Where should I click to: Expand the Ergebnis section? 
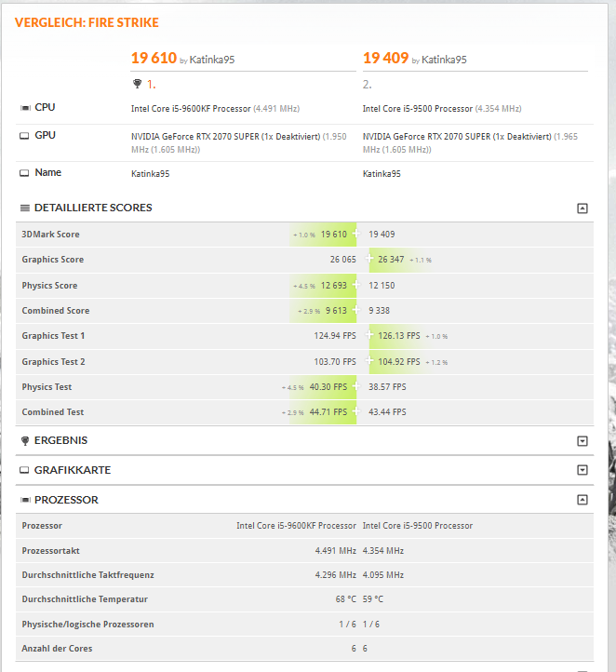[x=583, y=441]
